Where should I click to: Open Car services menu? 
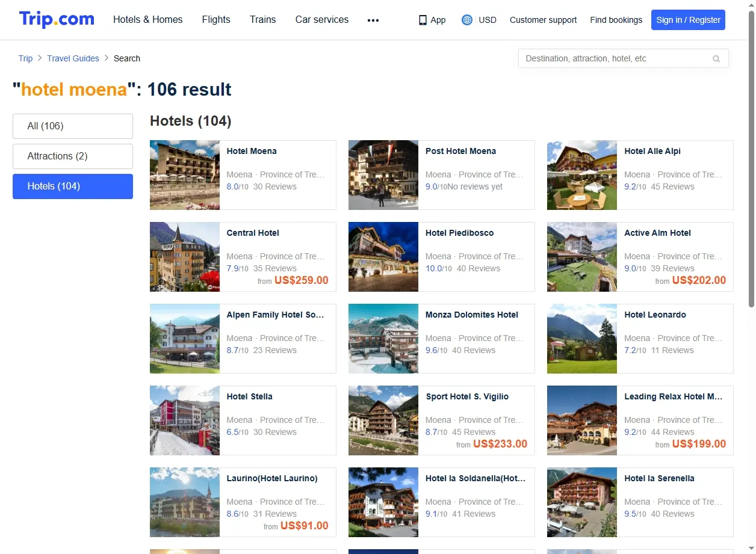[322, 20]
